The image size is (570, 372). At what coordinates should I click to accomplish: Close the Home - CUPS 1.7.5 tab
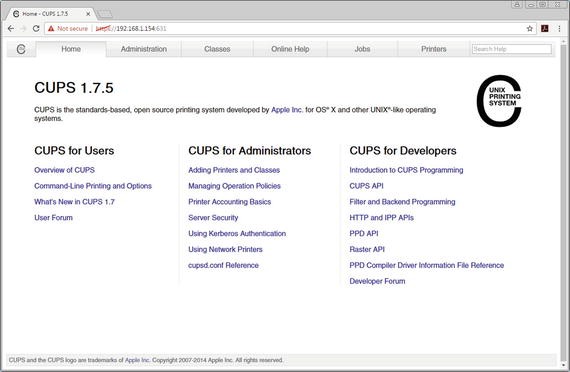(x=88, y=14)
